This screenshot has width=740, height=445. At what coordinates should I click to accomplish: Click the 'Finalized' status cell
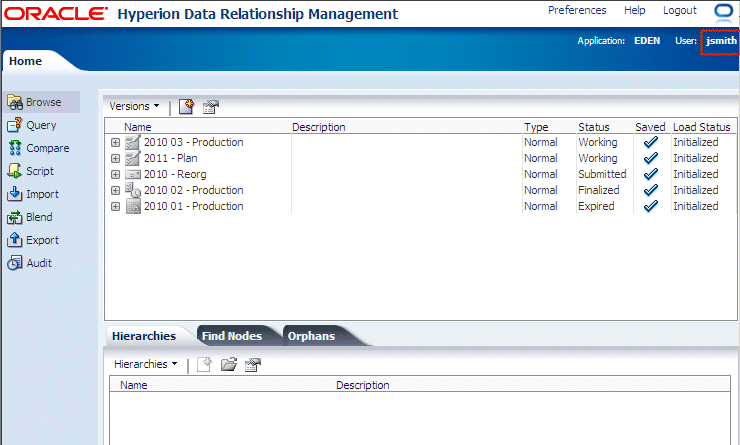coord(598,190)
